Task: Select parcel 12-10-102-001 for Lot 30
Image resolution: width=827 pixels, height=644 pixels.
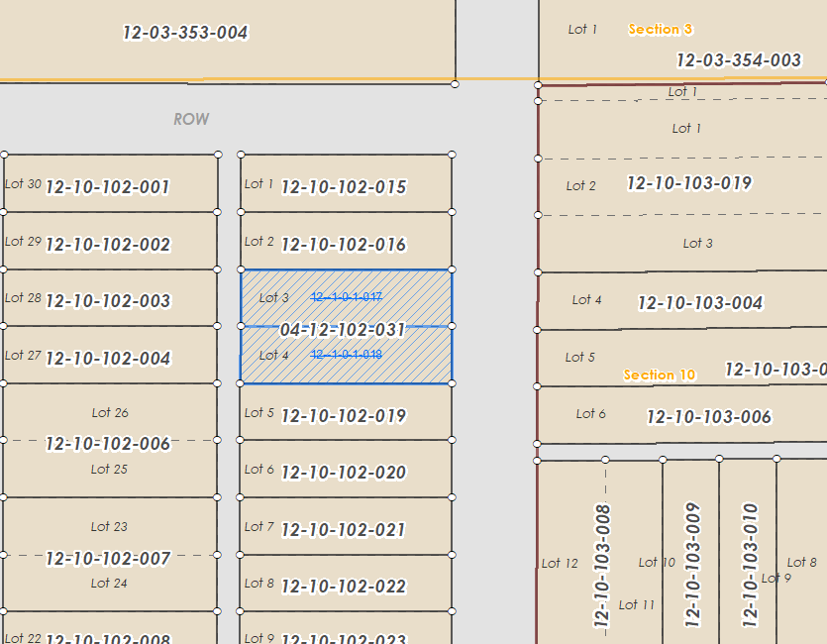Action: pos(109,185)
